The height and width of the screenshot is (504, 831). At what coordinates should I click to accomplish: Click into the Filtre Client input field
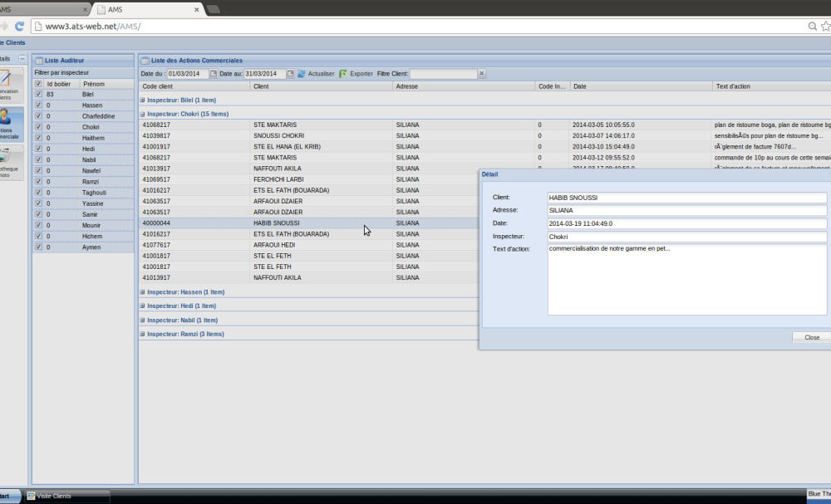tap(443, 74)
